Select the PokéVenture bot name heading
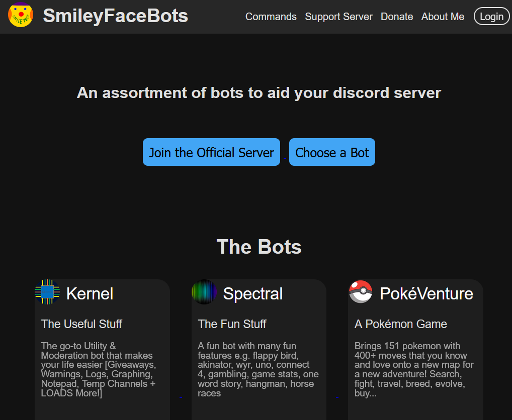This screenshot has height=420, width=512. click(426, 293)
